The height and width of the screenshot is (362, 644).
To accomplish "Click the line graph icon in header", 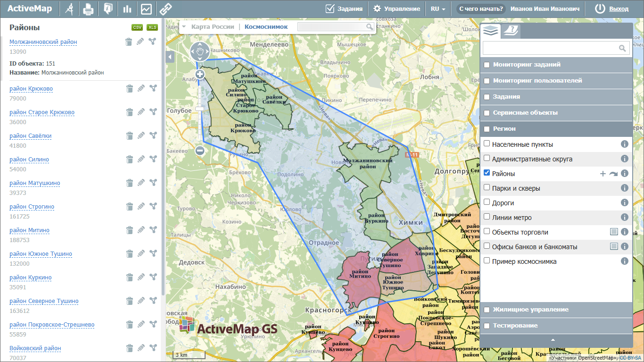I will pos(146,9).
